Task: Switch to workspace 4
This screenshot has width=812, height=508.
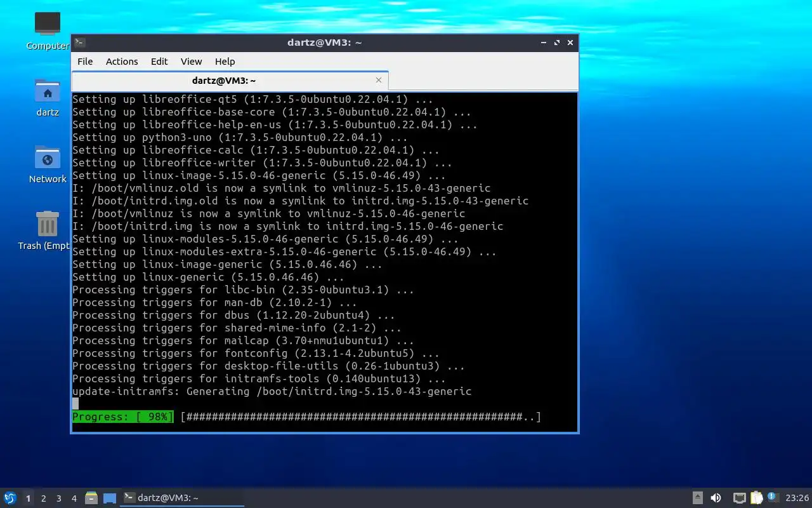Action: 74,498
